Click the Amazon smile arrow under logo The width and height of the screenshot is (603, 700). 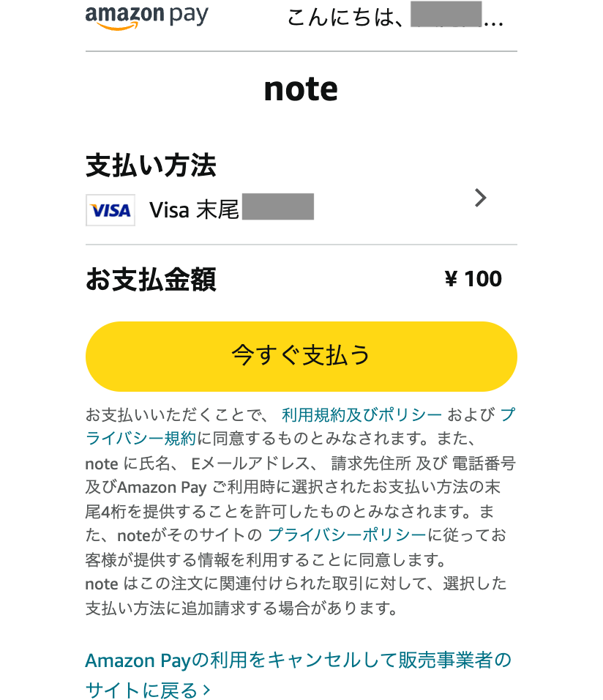point(118,26)
